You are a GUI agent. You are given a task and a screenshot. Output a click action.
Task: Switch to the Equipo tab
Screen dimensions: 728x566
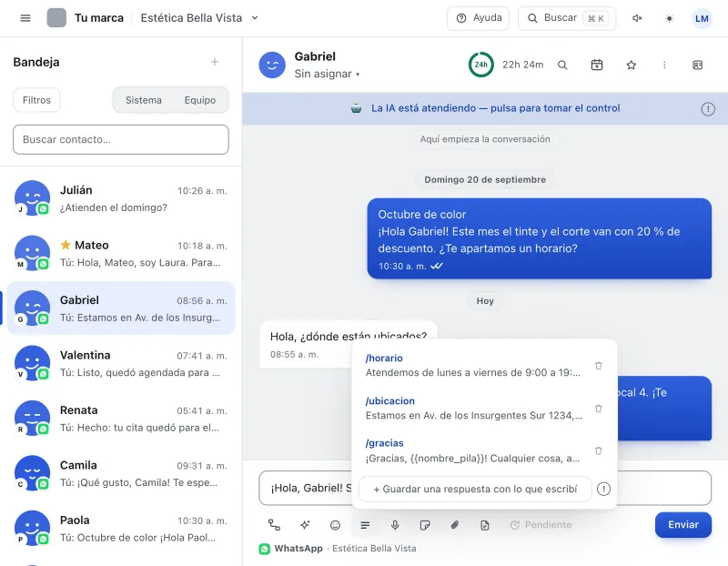click(200, 100)
